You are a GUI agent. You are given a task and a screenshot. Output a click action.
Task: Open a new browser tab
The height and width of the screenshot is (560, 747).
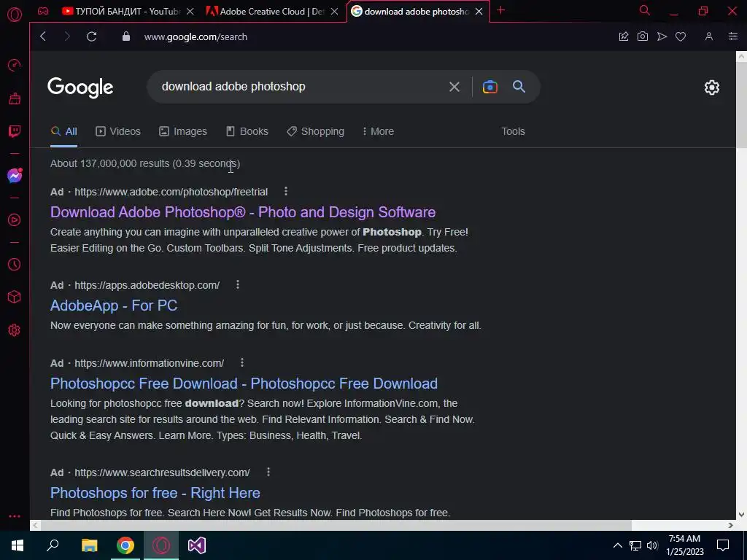click(x=500, y=10)
